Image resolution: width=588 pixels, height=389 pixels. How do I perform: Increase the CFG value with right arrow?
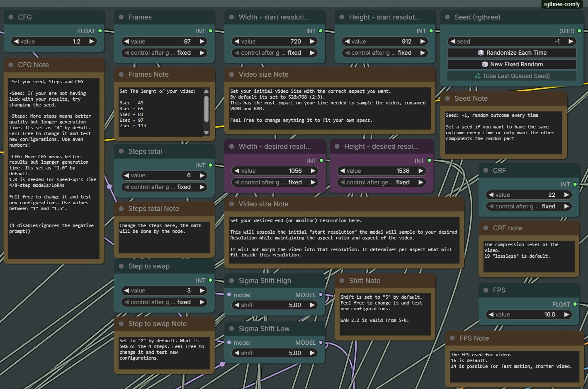coord(92,41)
